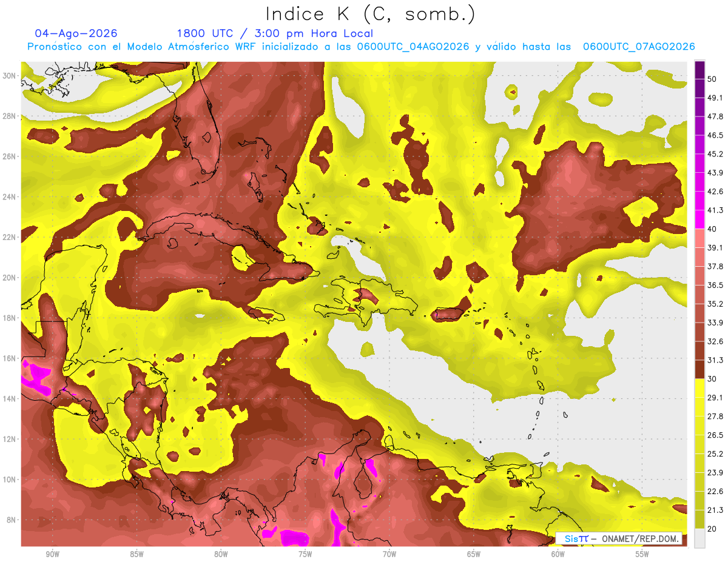Click the colorbar label '26.5'
Image resolution: width=728 pixels, height=562 pixels.
[x=715, y=435]
